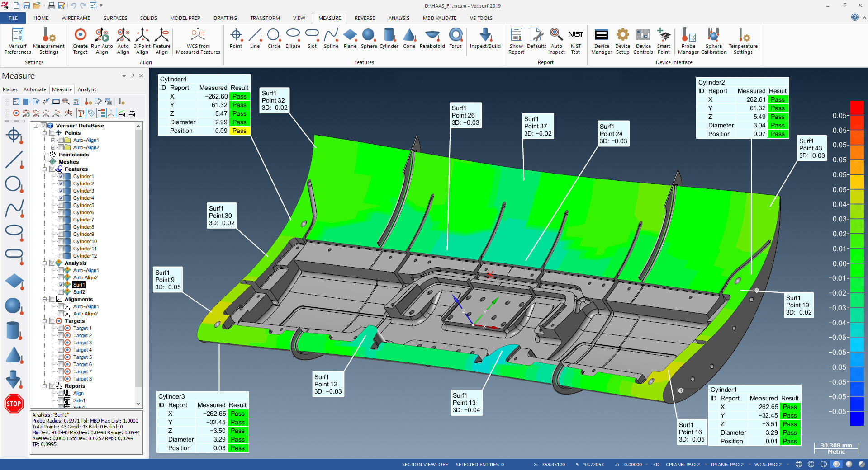Choose the 3-Point Align tool
This screenshot has height=470, width=868.
[142, 41]
